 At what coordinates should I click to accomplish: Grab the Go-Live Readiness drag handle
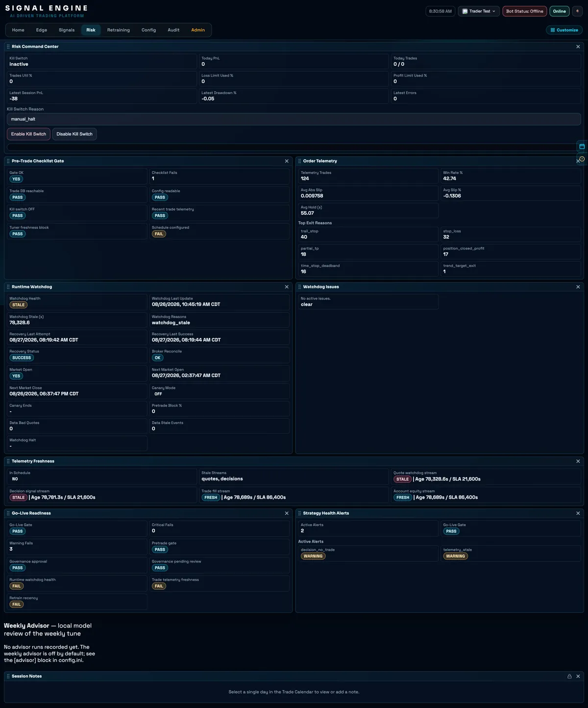(x=8, y=513)
